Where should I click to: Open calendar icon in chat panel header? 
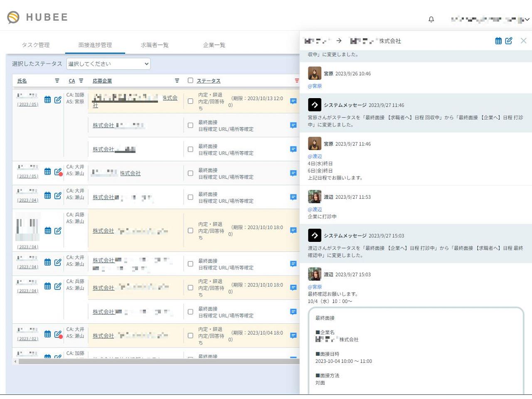tap(498, 41)
